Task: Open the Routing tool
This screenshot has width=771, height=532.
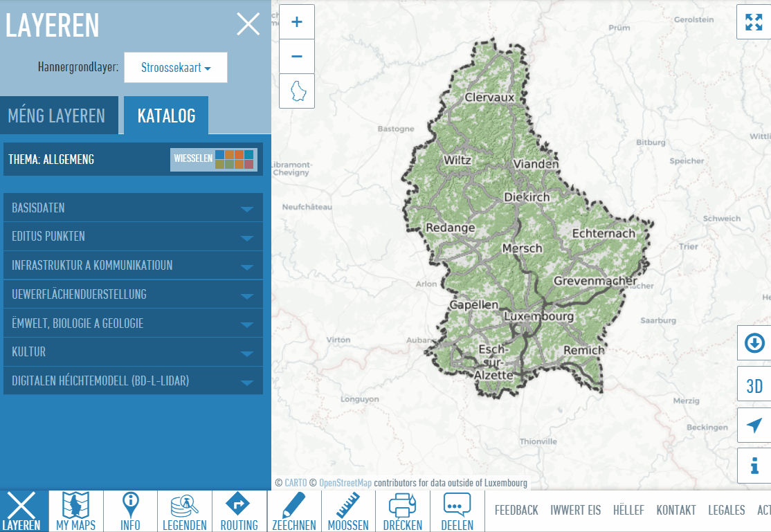Action: (239, 511)
